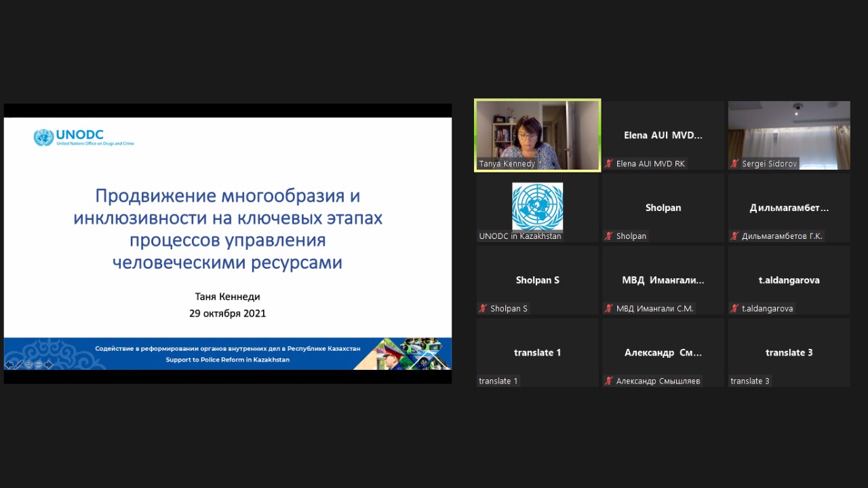
Task: Click muted microphone icon next to Sholpan S
Action: pyautogui.click(x=484, y=309)
